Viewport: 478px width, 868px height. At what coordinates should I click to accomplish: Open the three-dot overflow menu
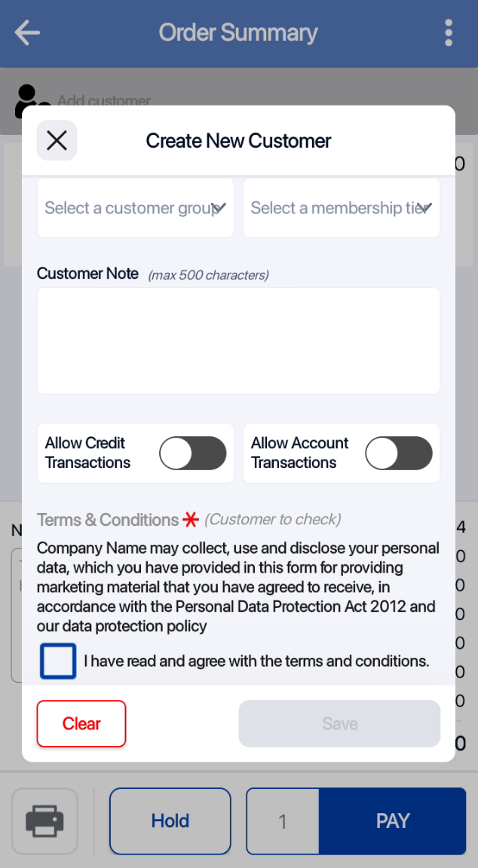click(x=449, y=32)
